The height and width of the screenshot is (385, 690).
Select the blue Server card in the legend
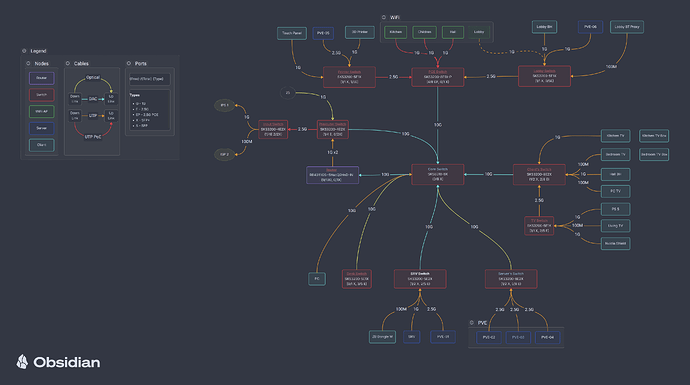click(42, 128)
